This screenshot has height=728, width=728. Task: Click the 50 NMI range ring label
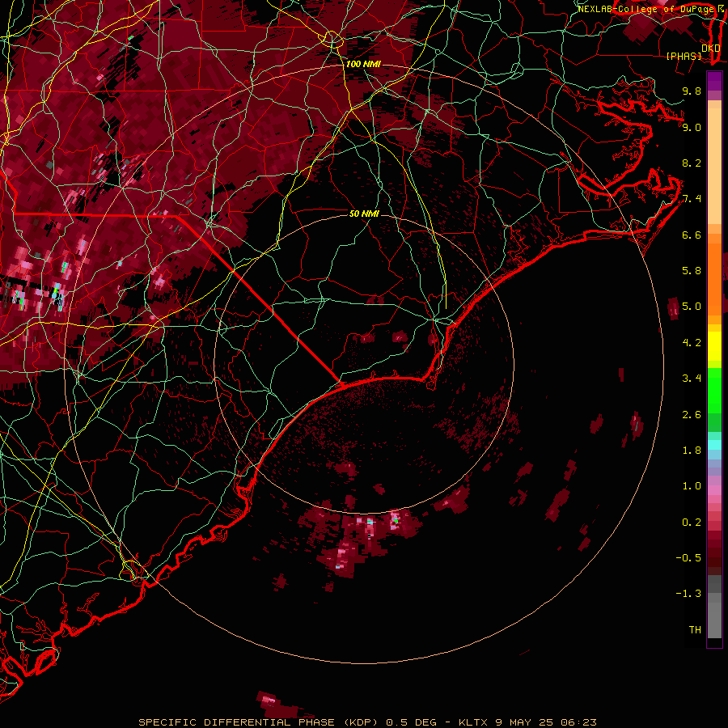click(365, 214)
